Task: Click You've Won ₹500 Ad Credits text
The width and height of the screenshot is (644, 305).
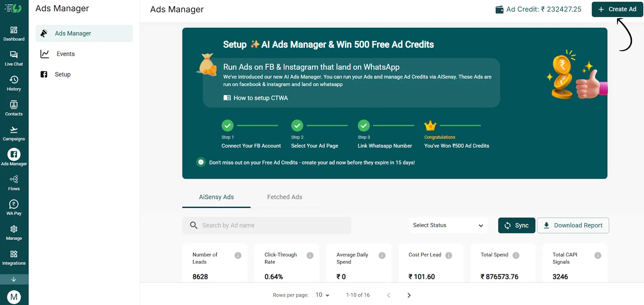Action: pyautogui.click(x=457, y=146)
